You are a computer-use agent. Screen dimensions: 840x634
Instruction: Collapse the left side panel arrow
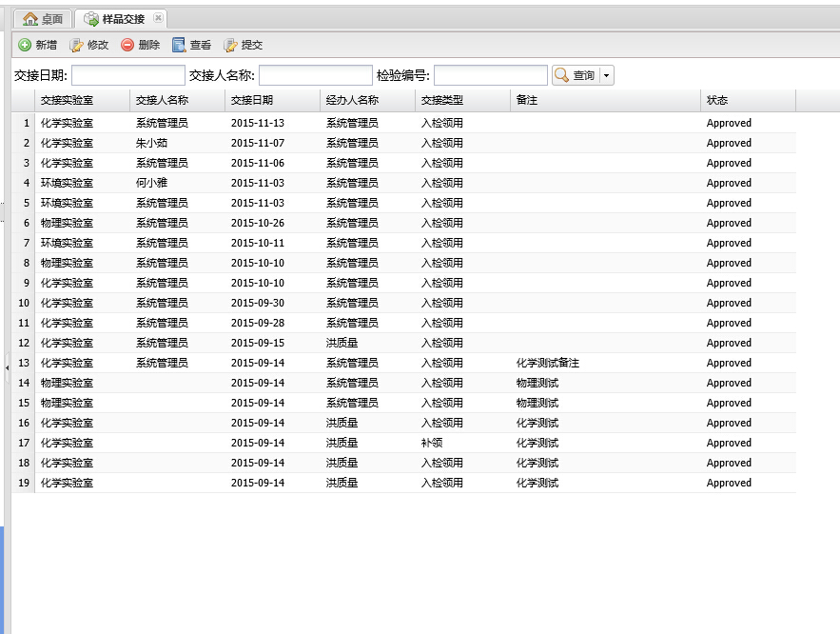click(7, 366)
